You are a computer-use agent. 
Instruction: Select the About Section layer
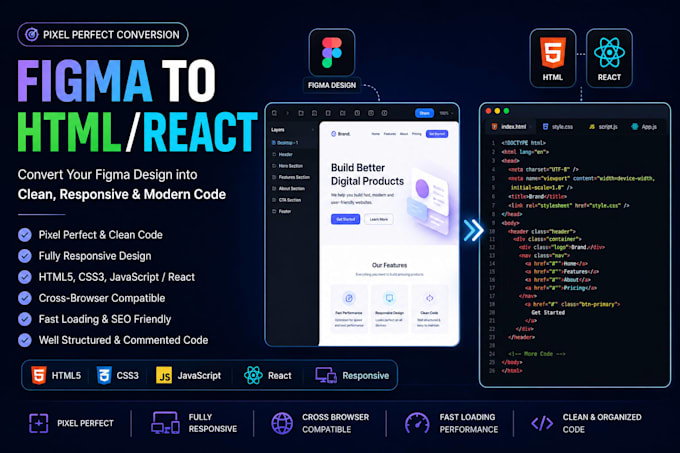pos(288,189)
